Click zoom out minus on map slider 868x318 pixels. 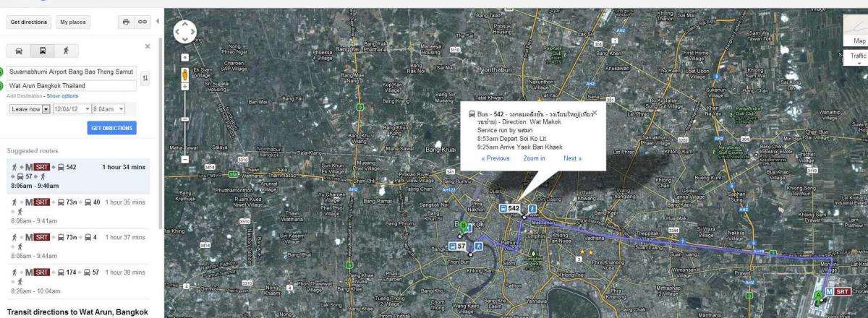pyautogui.click(x=185, y=159)
